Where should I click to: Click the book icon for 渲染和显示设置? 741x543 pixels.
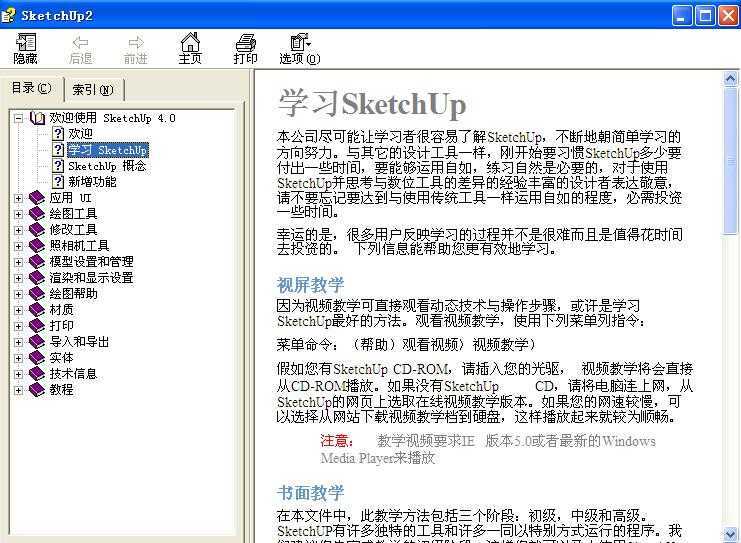pos(37,278)
